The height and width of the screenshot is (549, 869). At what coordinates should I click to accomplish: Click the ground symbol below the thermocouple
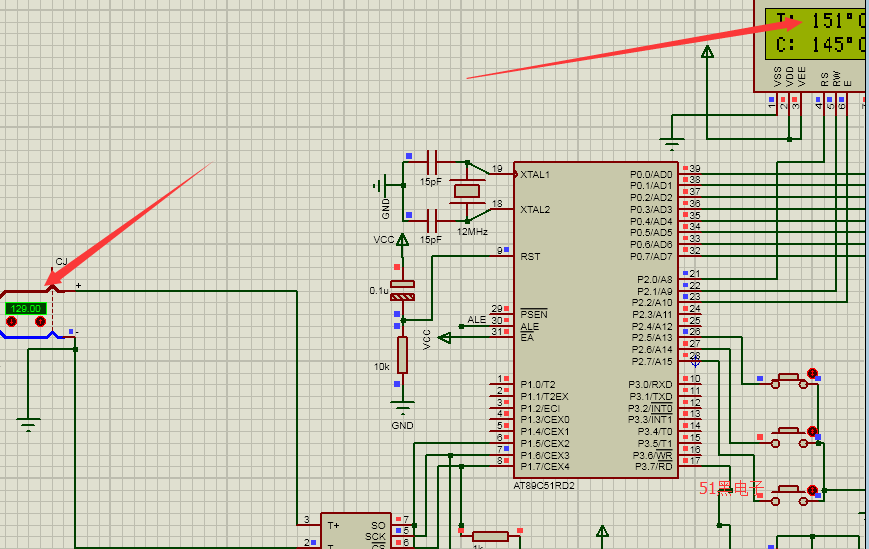click(29, 424)
